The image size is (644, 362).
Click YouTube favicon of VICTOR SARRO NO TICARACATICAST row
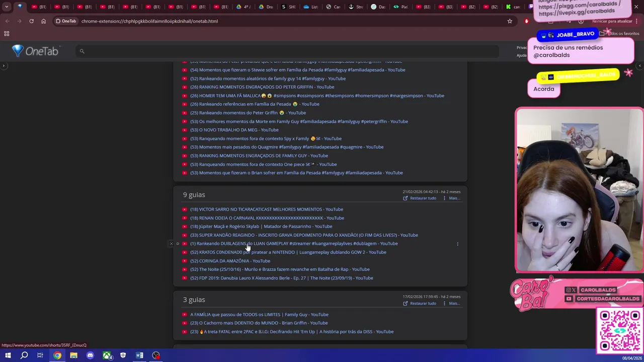tap(185, 210)
